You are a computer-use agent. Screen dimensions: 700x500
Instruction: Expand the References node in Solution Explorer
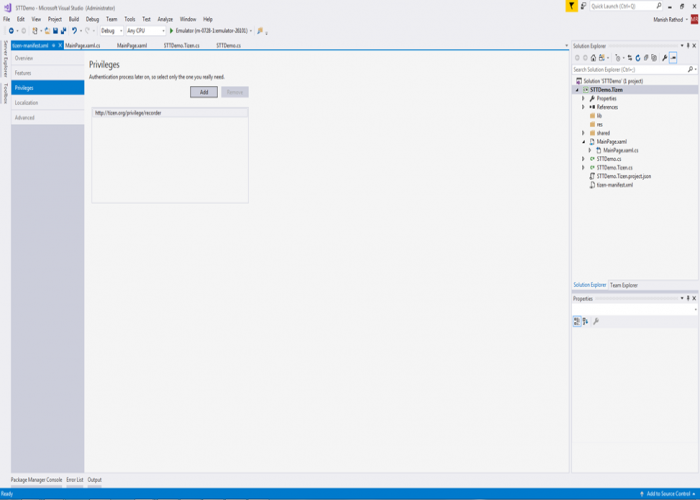584,107
